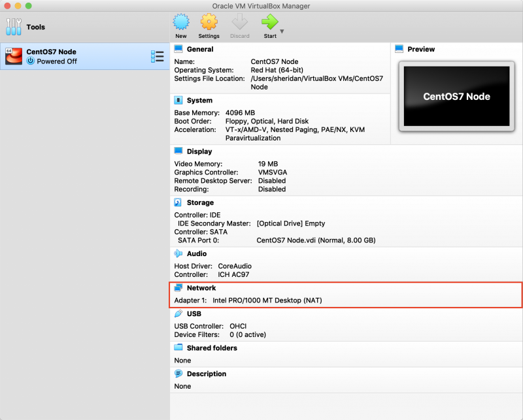Click the 'None' value under Shared folders
Image resolution: width=523 pixels, height=420 pixels.
182,361
